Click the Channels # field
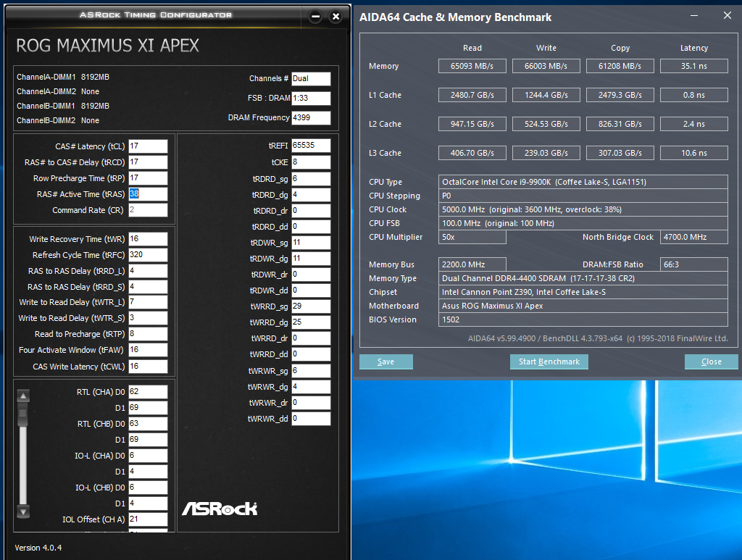 point(311,79)
